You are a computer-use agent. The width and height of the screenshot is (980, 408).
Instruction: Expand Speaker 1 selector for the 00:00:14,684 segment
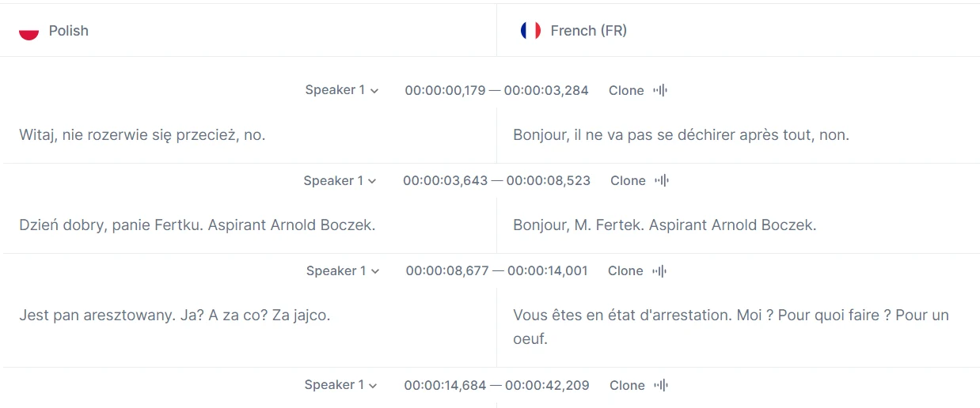(341, 386)
